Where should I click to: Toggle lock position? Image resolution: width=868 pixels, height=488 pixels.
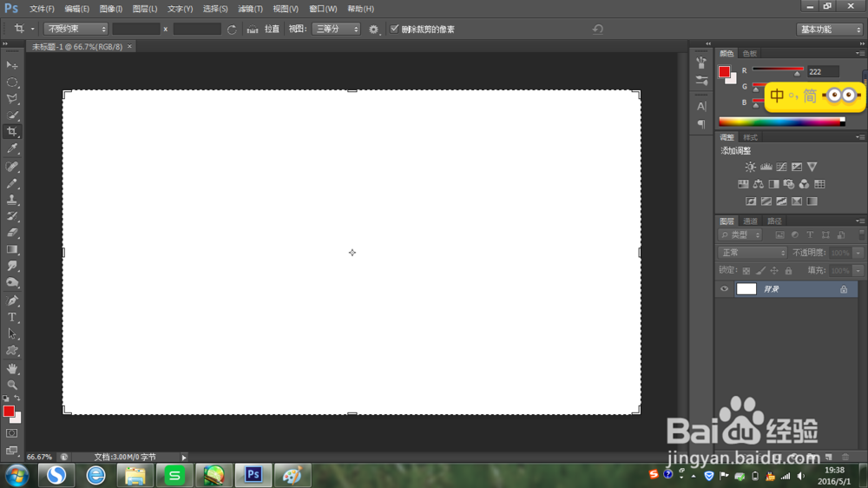tap(774, 270)
